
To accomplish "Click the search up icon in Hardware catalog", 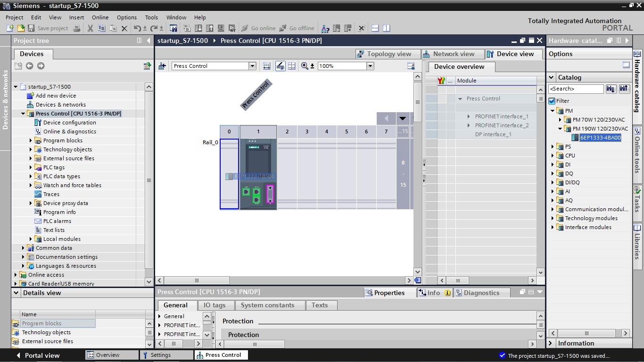I will click(624, 89).
